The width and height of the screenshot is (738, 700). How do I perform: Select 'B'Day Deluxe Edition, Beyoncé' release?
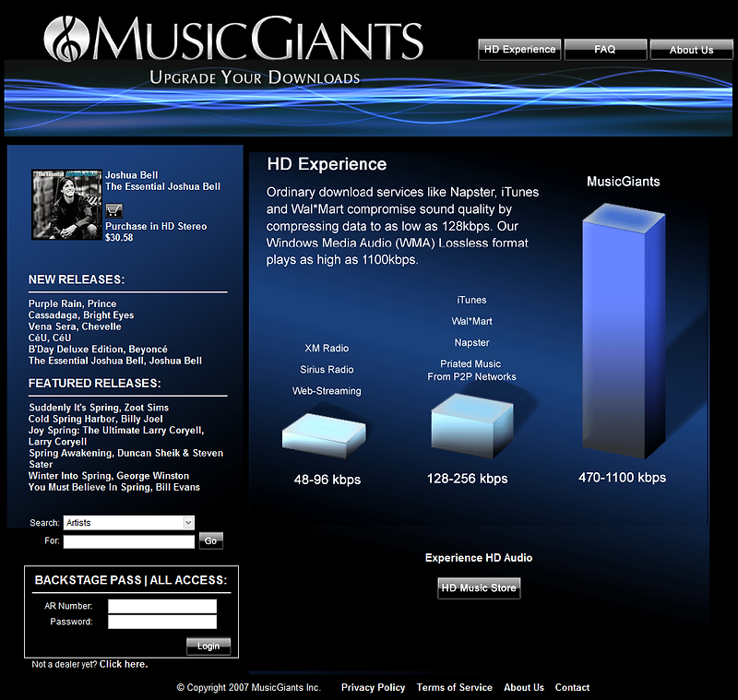pyautogui.click(x=98, y=349)
